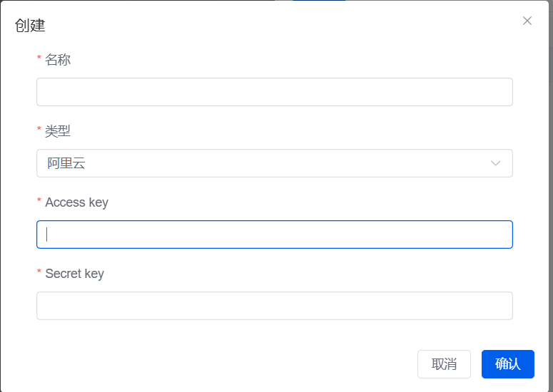Confirm with the blue 确认 button
The image size is (553, 392).
[x=507, y=364]
